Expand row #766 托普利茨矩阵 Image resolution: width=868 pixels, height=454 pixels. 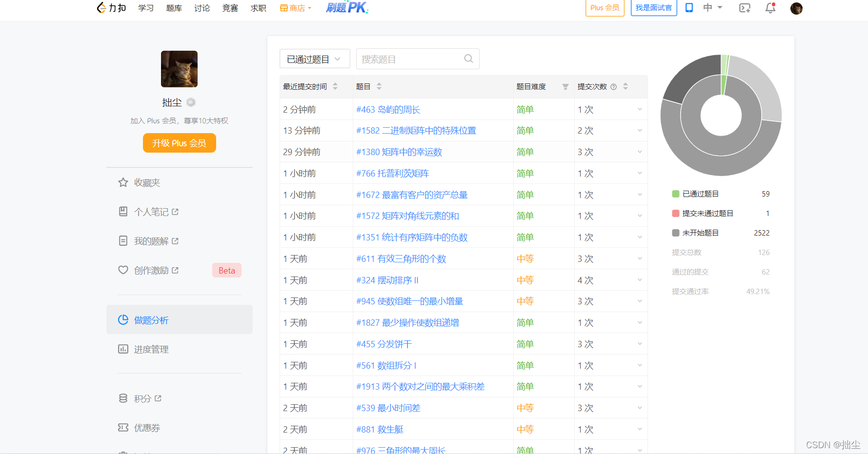click(x=640, y=173)
